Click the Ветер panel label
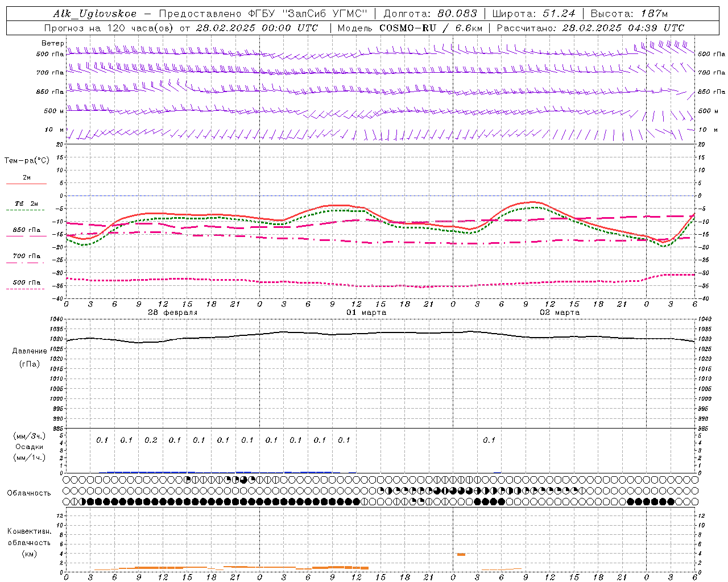Screen dimensions: 728x582 pos(52,43)
